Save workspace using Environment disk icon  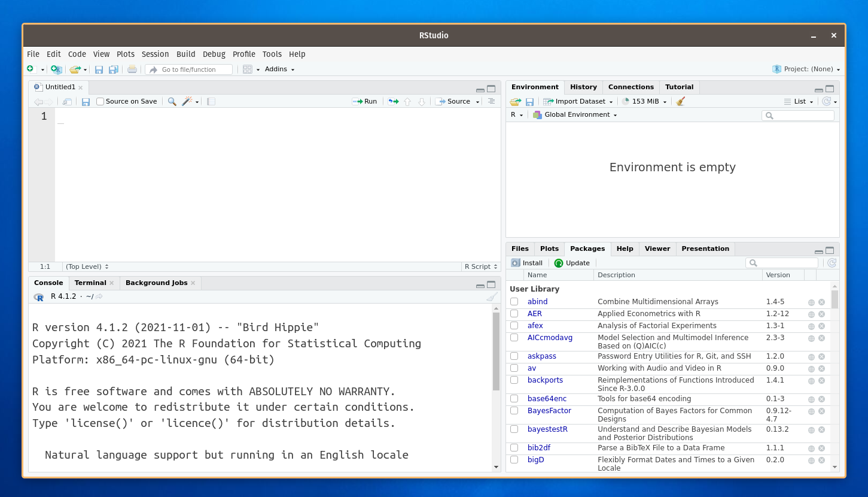[529, 102]
